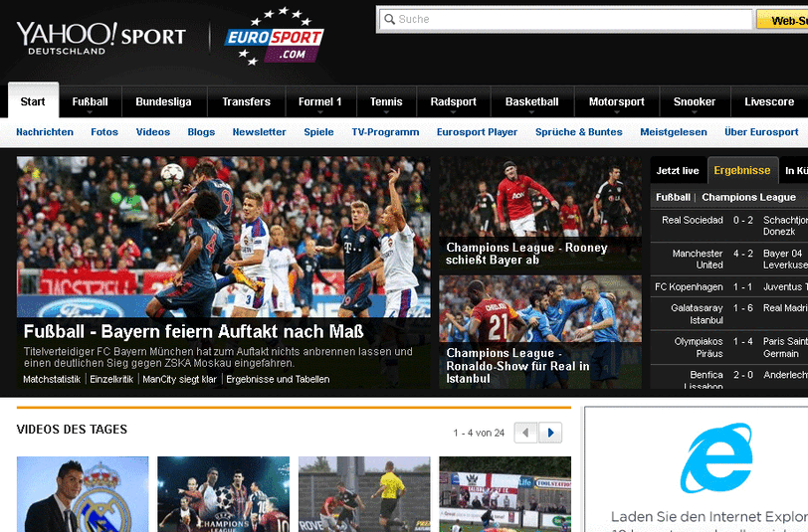Open the ManCity siegt klar link

pos(179,380)
